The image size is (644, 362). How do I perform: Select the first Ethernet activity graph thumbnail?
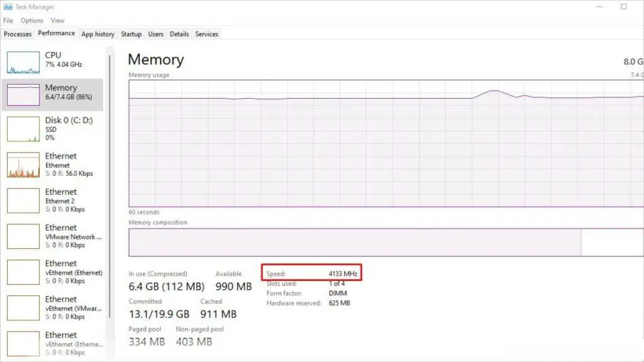tap(23, 165)
